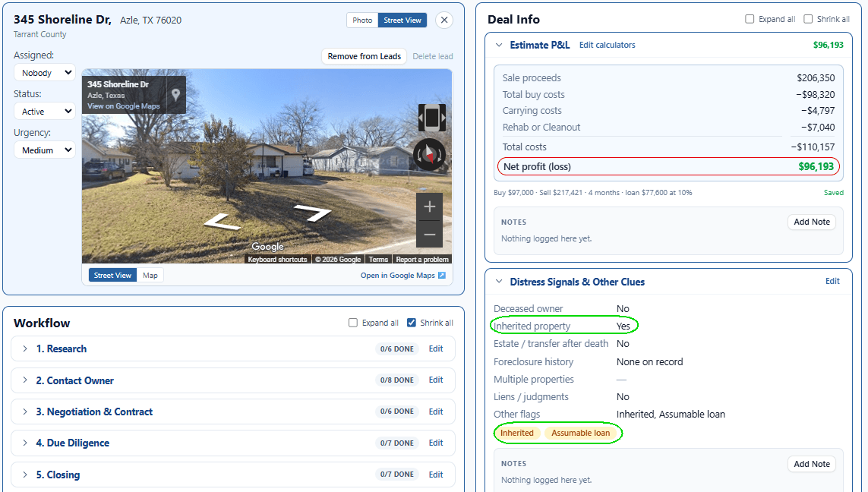Open the Urgency dropdown showing Medium
868x492 pixels.
tap(45, 150)
